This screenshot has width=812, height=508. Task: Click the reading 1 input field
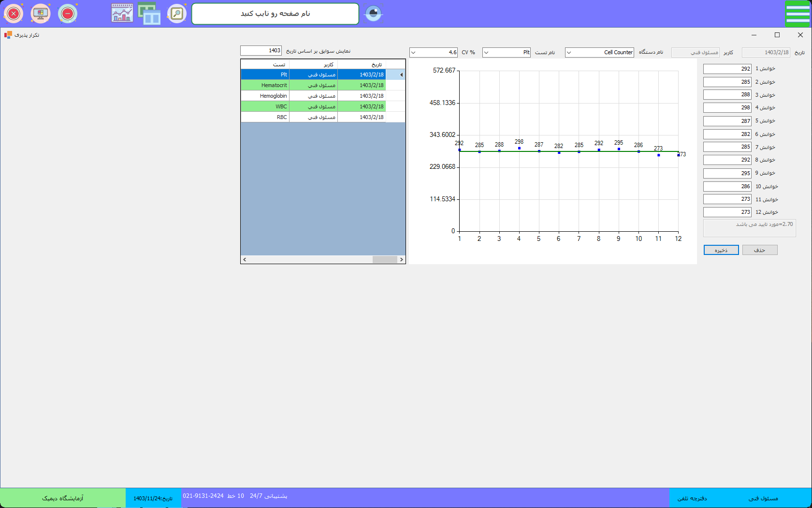pos(726,69)
